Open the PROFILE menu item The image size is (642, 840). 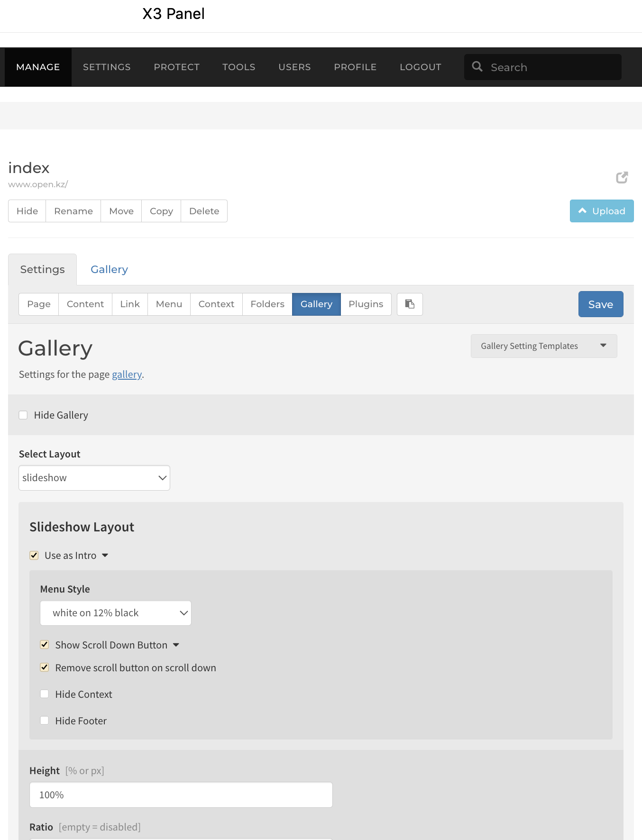coord(355,67)
